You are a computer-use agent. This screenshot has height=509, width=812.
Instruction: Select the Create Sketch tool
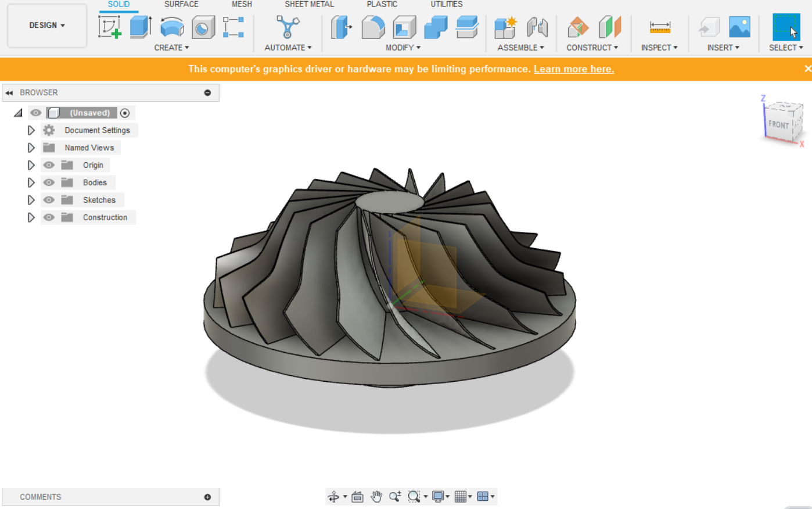point(110,26)
